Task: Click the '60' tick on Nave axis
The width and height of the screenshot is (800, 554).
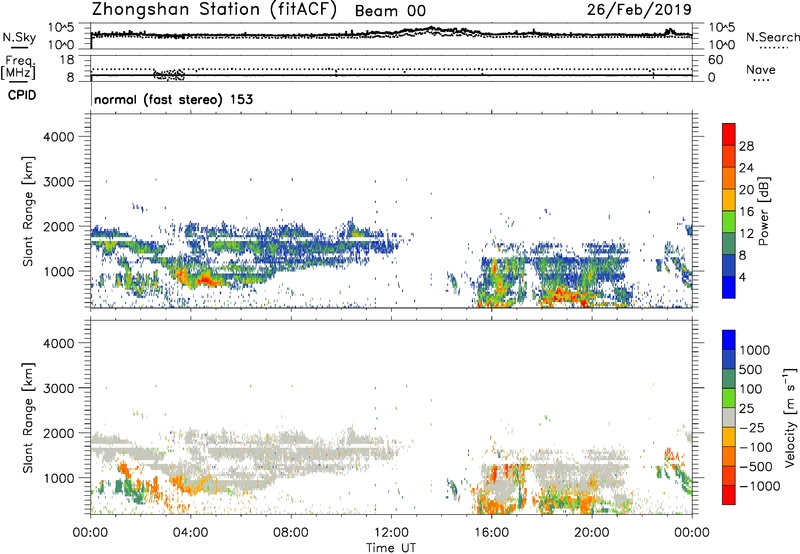Action: pyautogui.click(x=715, y=60)
